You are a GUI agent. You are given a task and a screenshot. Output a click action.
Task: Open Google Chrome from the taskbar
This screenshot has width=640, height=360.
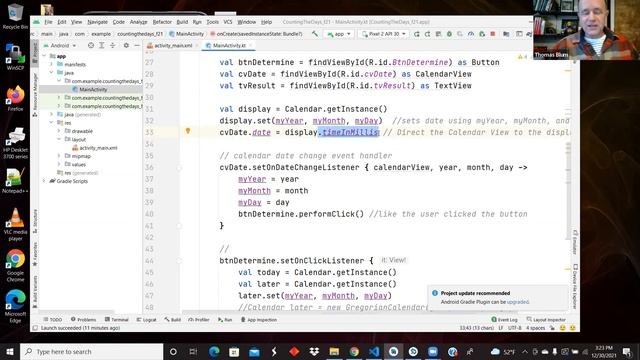354,351
